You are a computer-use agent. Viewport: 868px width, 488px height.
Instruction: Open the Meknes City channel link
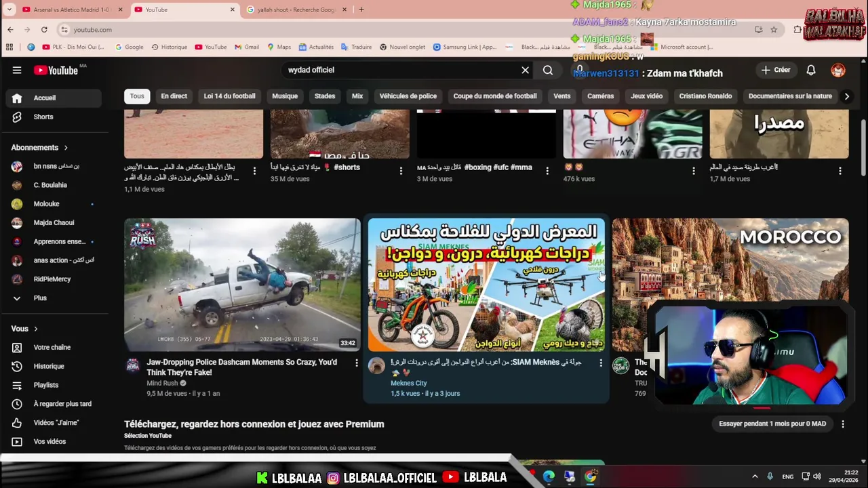[408, 383]
